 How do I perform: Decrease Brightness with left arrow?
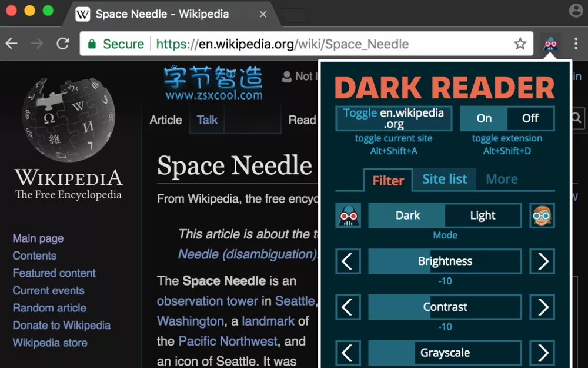click(x=348, y=261)
